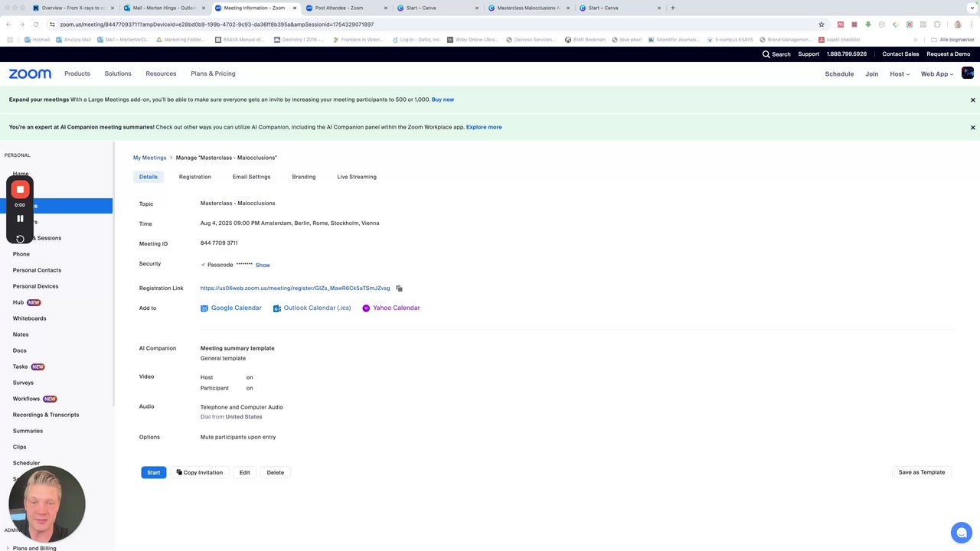Viewport: 980px width, 551px height.
Task: Dismiss the AI Companion banner
Action: pos(973,128)
